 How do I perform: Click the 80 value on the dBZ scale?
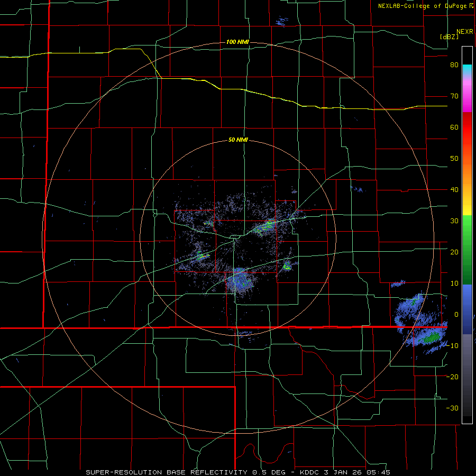click(454, 65)
